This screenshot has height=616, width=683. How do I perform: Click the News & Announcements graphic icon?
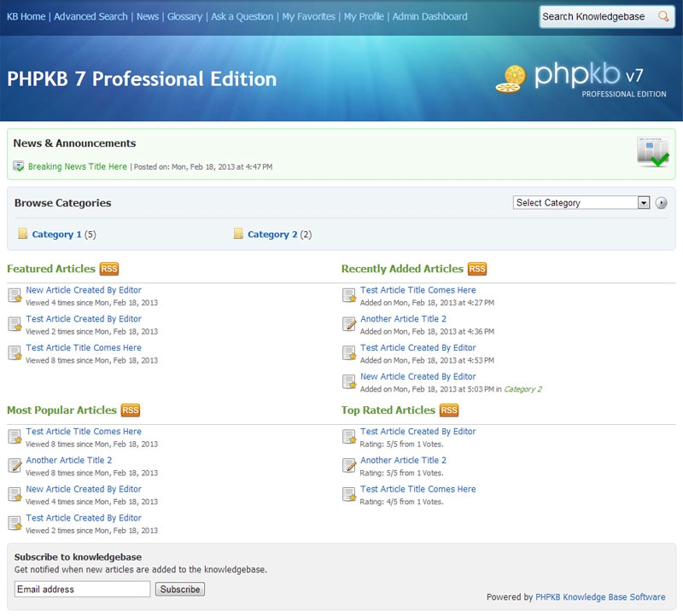pos(652,152)
